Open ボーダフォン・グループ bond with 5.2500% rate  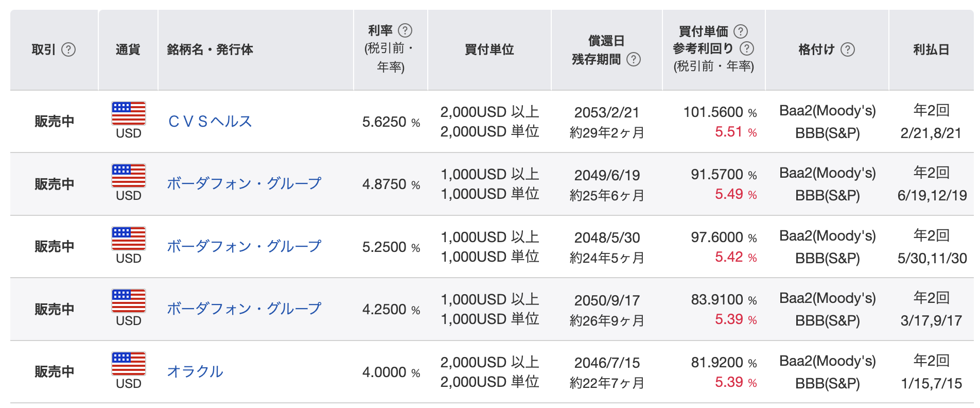(244, 247)
